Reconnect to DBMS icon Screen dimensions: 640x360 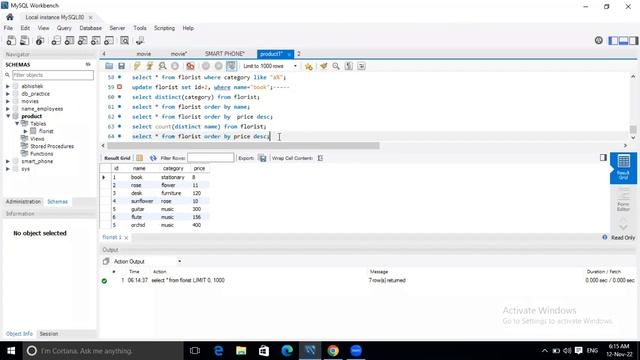click(x=140, y=40)
